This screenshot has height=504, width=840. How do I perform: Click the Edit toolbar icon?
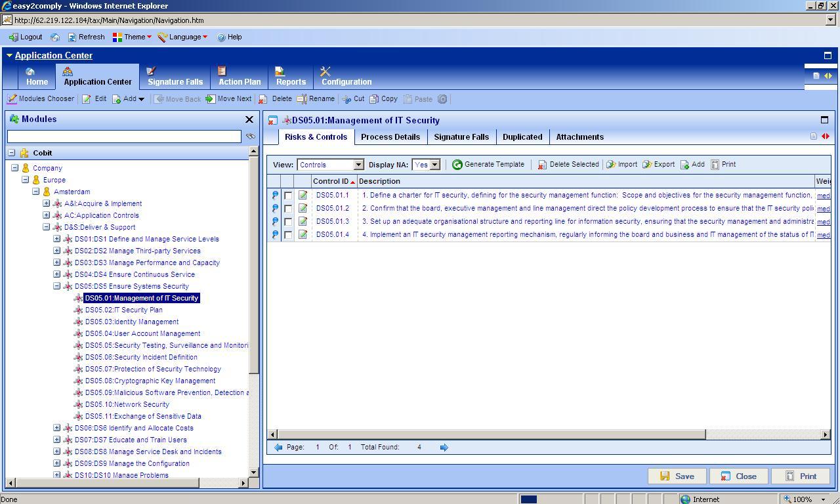87,99
